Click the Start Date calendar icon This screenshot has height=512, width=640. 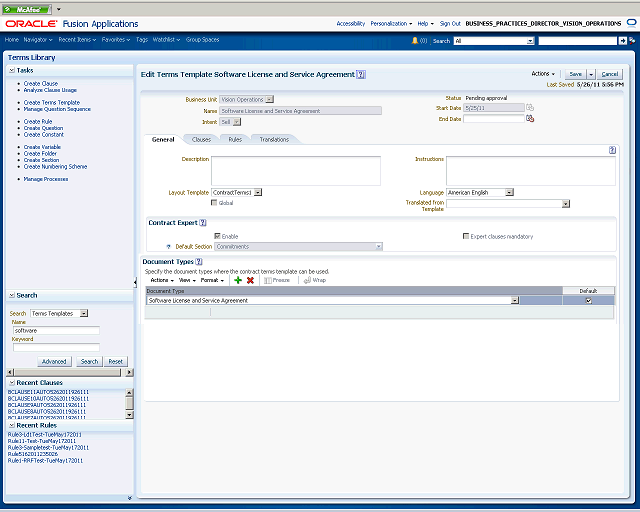[530, 108]
